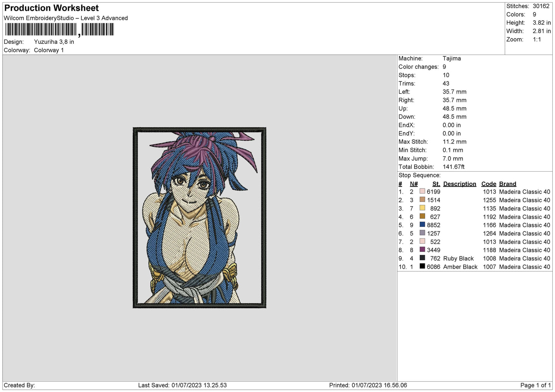
Task: Click the barcode under the software name
Action: point(60,30)
